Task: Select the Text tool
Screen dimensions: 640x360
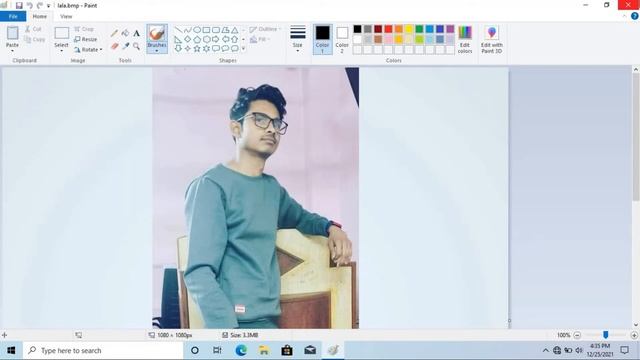Action: (136, 33)
